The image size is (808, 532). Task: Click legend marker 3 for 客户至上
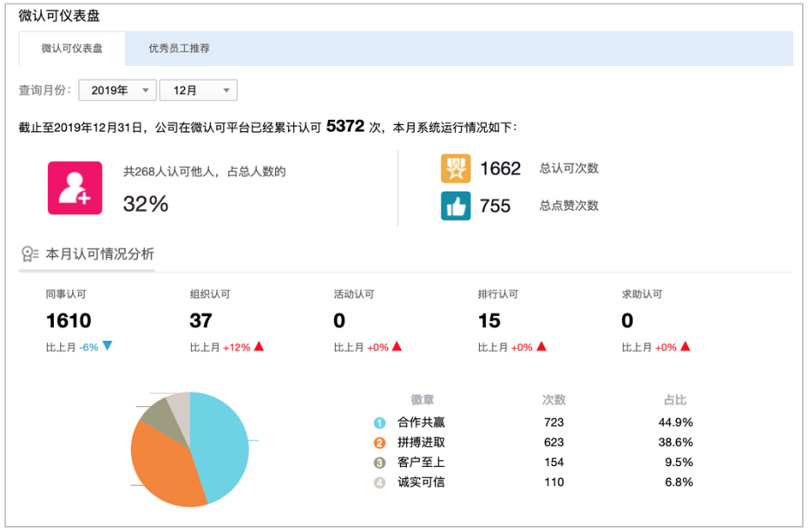(x=380, y=463)
